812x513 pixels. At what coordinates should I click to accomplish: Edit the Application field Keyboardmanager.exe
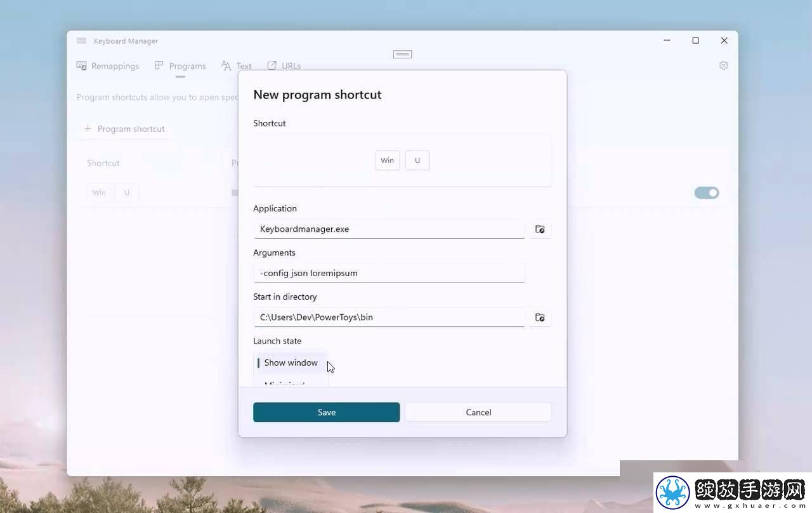click(390, 229)
